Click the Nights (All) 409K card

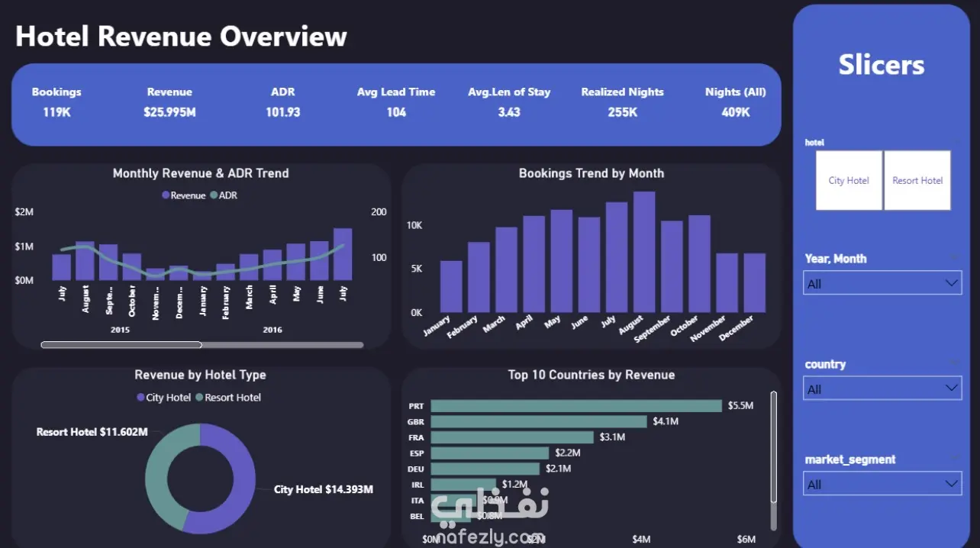pos(736,102)
